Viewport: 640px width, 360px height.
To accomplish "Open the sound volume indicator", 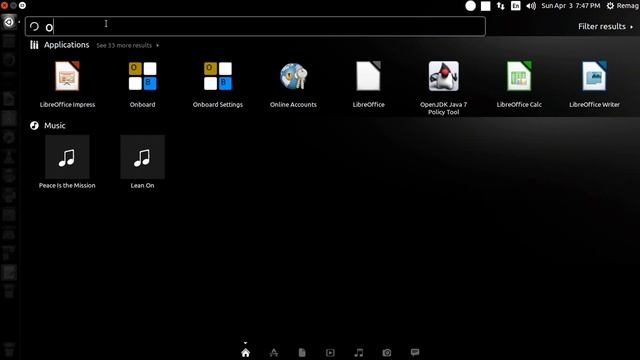I will 531,6.
